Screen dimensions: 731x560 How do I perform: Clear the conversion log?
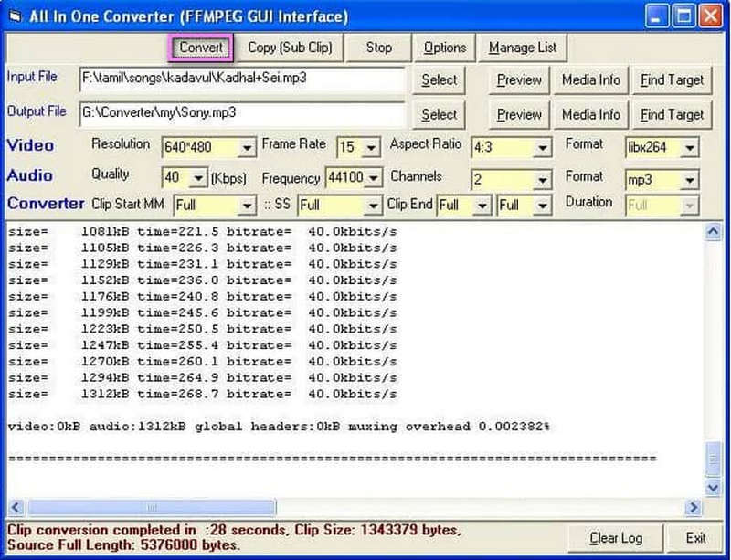pyautogui.click(x=615, y=538)
